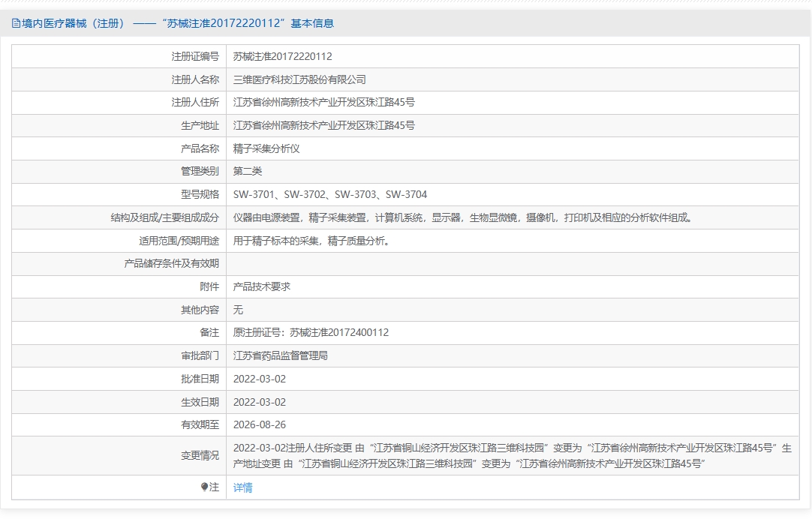The width and height of the screenshot is (812, 528).
Task: Select registration number value 苏械注准20172220112
Action: tap(282, 56)
